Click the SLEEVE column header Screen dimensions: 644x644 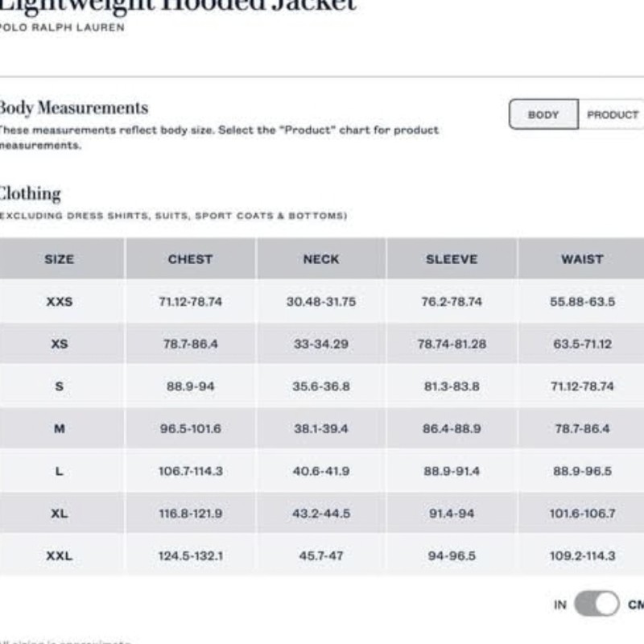coord(452,259)
